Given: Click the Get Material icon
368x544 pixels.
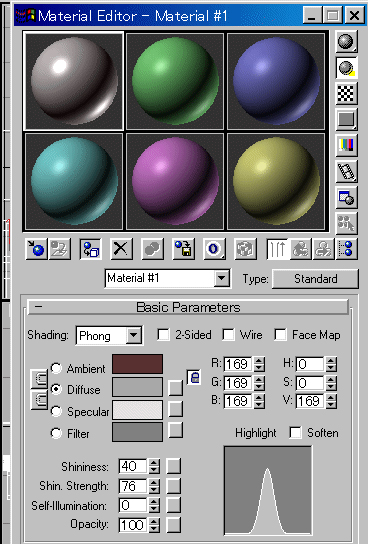Looking at the screenshot, I should click(x=37, y=249).
